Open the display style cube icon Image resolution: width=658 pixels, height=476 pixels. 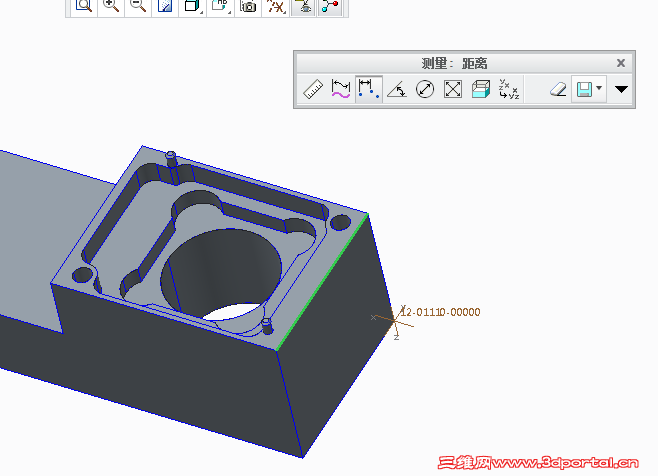click(192, 6)
